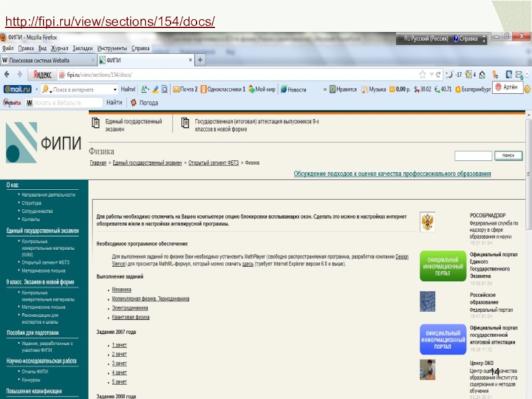Open Молекулярная физика. Термодинамика link
Viewport: 532px width, 399px height.
click(x=151, y=299)
